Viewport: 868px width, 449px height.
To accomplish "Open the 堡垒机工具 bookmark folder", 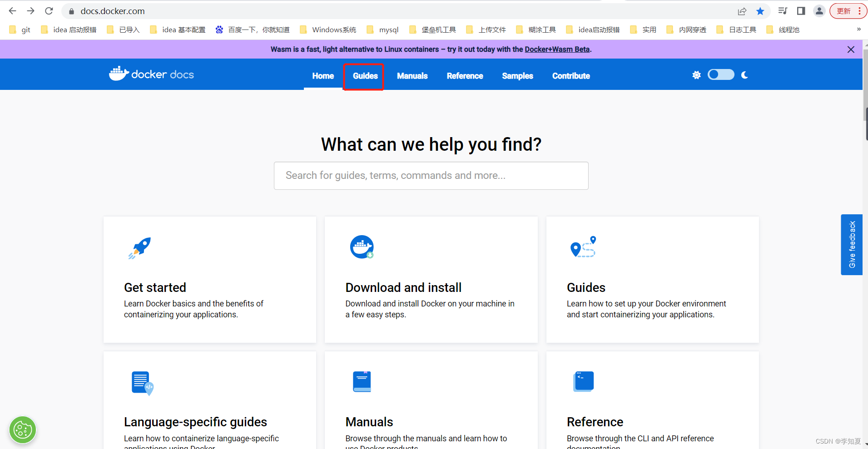I will 433,30.
